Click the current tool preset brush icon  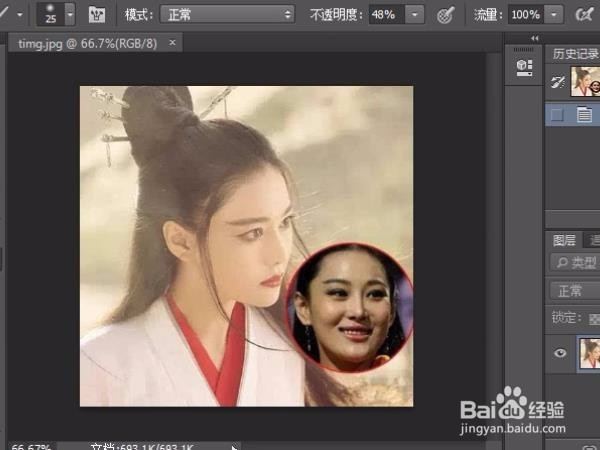tap(4, 14)
